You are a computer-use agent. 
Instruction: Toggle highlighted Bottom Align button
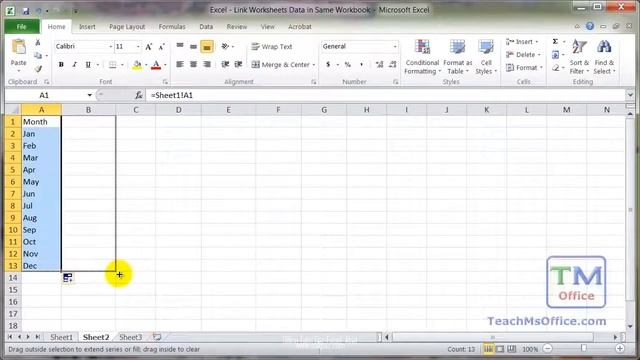click(207, 47)
